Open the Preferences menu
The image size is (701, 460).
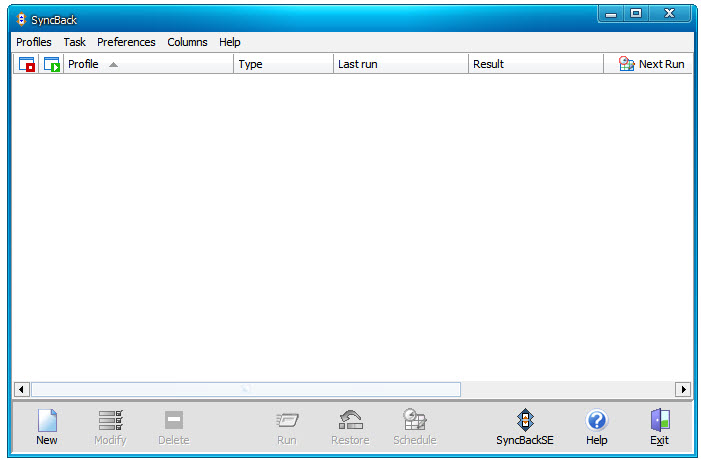[126, 42]
